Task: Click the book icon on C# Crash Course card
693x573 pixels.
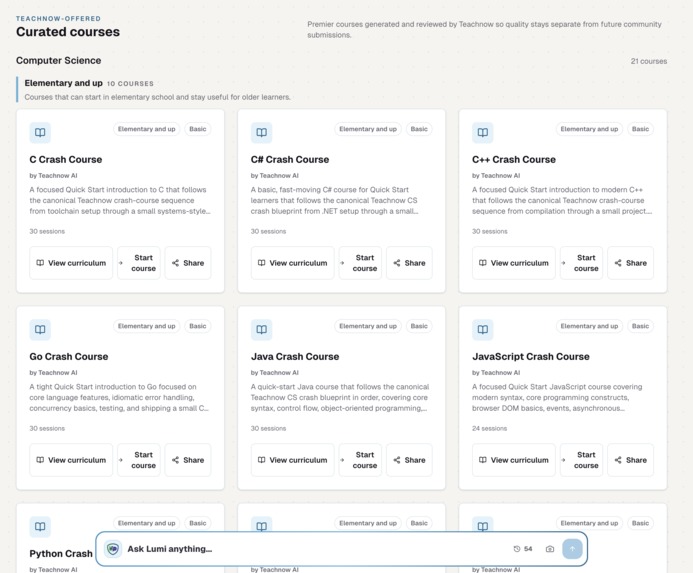Action: pos(262,133)
